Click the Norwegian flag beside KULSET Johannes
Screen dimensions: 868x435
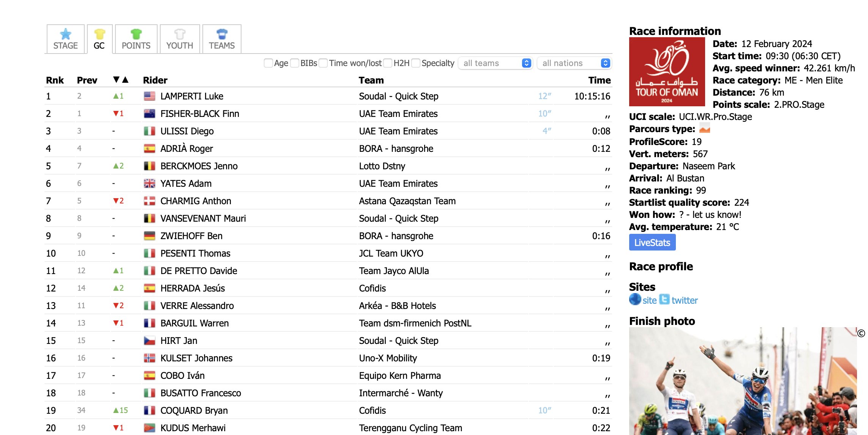150,358
